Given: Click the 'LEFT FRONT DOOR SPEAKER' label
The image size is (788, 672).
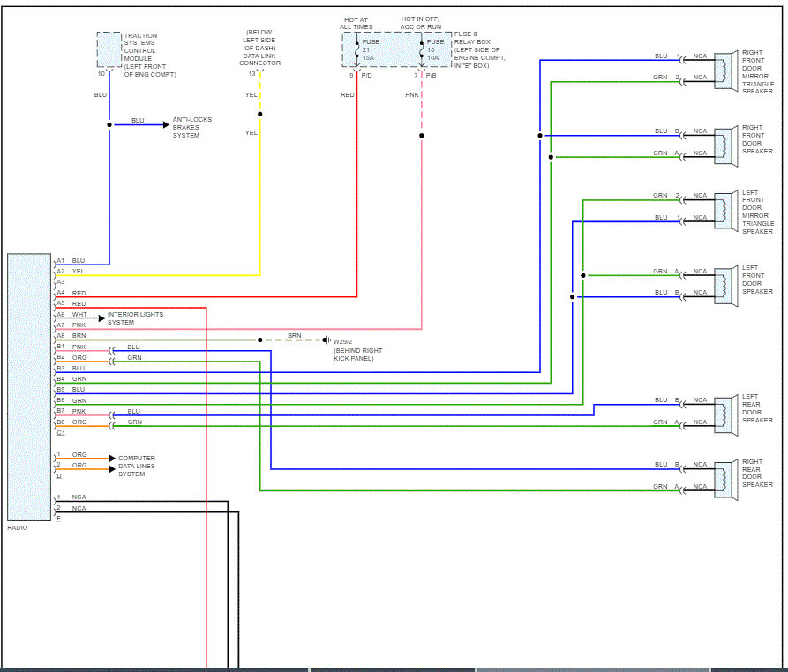Looking at the screenshot, I should [757, 280].
